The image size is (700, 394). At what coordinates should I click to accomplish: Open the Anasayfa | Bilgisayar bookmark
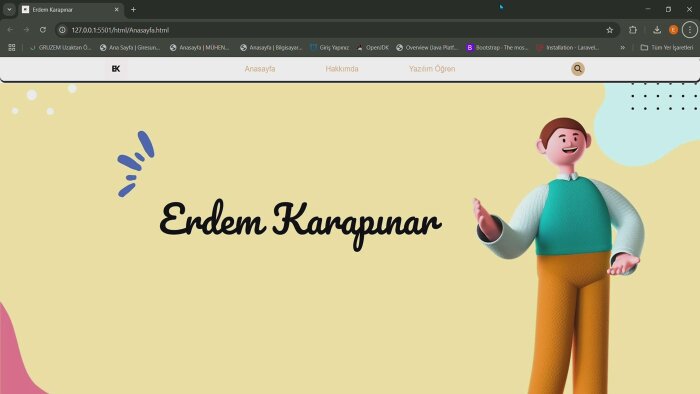click(271, 47)
